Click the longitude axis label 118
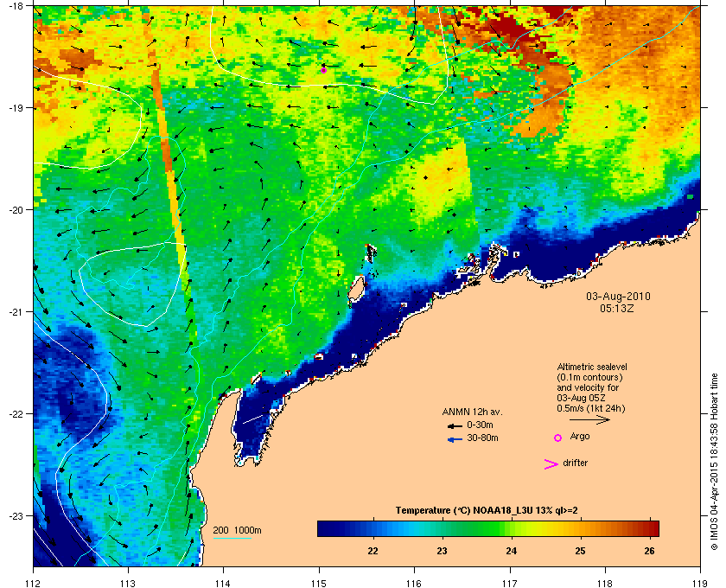Viewport: 726px width, 588px height. click(605, 584)
